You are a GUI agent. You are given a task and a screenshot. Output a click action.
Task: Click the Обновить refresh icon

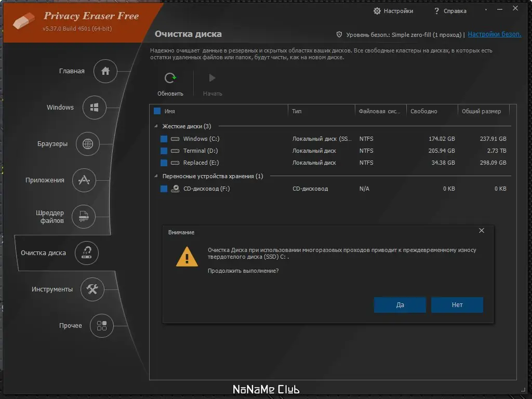[170, 78]
